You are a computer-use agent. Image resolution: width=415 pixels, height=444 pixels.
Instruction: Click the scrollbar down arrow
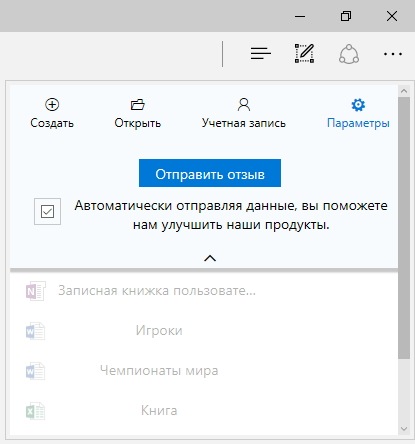coord(404,429)
